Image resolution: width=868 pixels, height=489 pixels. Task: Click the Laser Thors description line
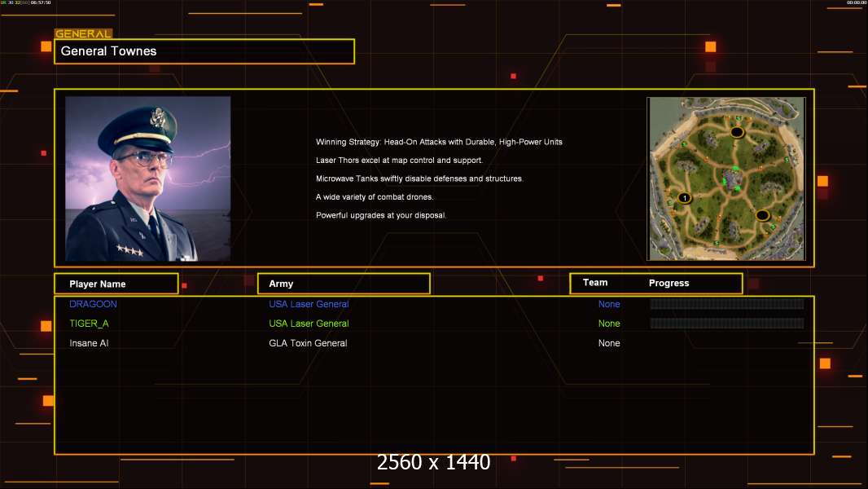pos(399,160)
